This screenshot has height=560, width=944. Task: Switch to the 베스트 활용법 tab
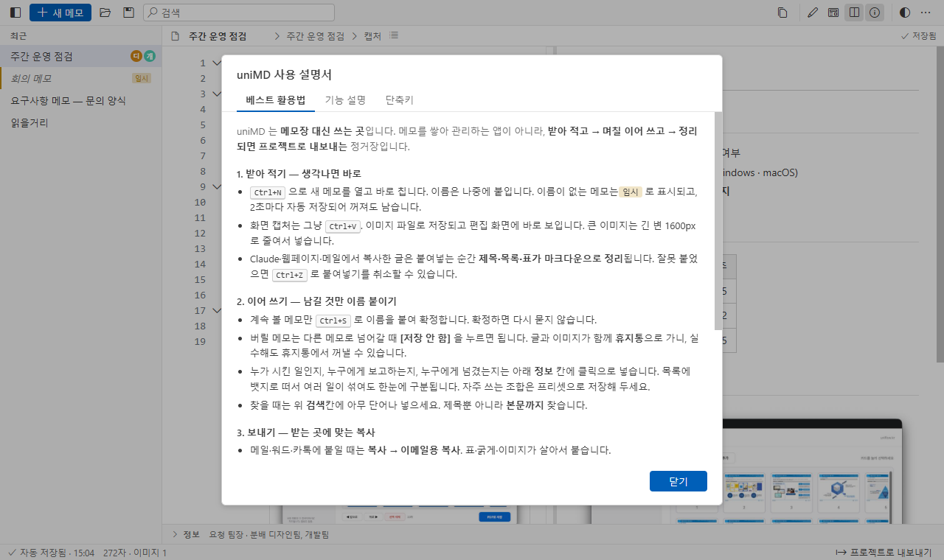point(276,100)
